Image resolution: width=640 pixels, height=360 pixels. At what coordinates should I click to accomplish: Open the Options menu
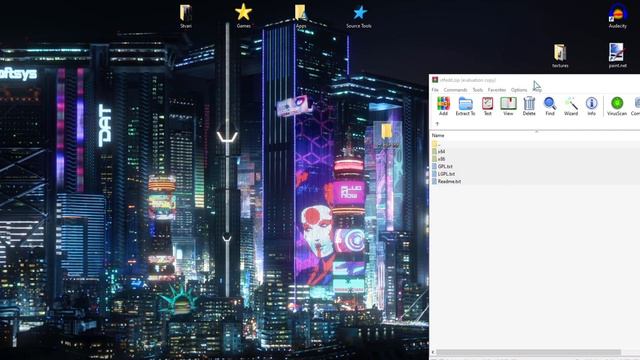point(519,90)
